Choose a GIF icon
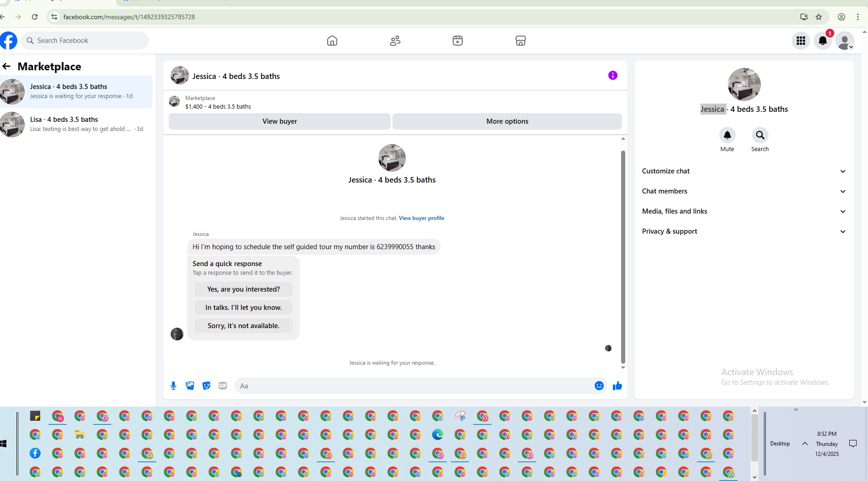 (x=223, y=386)
